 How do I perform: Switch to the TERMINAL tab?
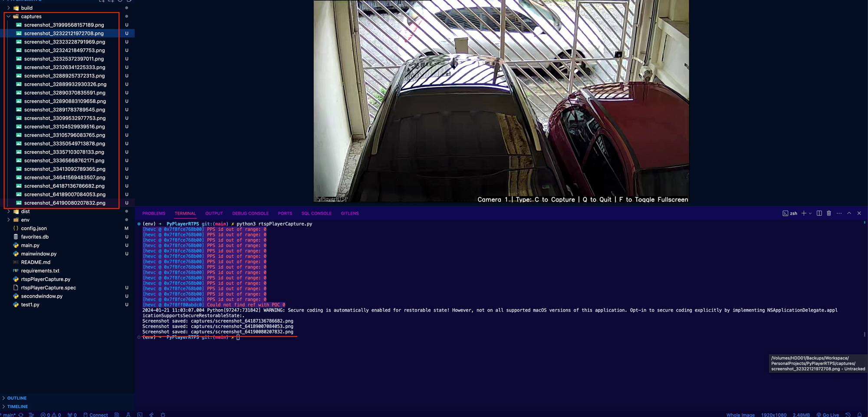(185, 213)
